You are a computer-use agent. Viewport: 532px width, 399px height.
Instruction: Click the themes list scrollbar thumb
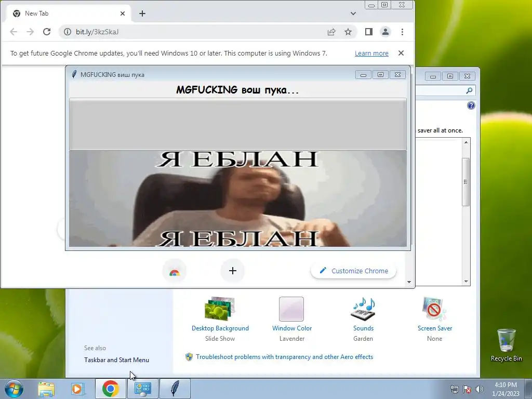466,182
